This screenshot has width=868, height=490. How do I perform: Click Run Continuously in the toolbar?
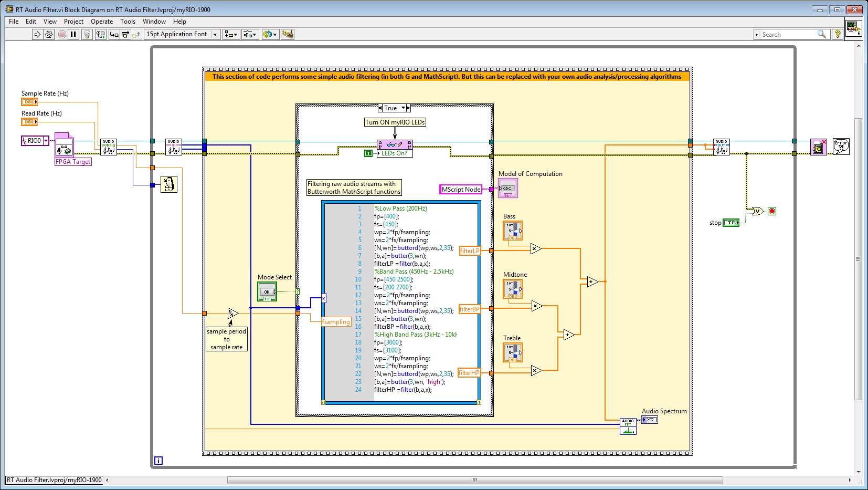49,35
